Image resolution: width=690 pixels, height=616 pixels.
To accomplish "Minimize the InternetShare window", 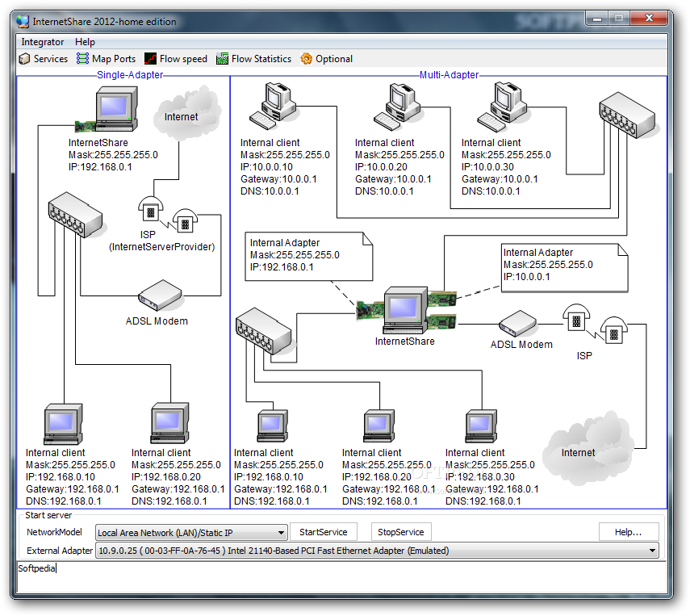I will 596,19.
